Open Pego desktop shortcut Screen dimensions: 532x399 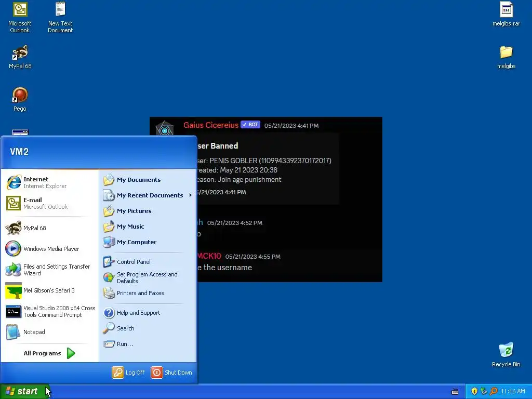tap(20, 99)
